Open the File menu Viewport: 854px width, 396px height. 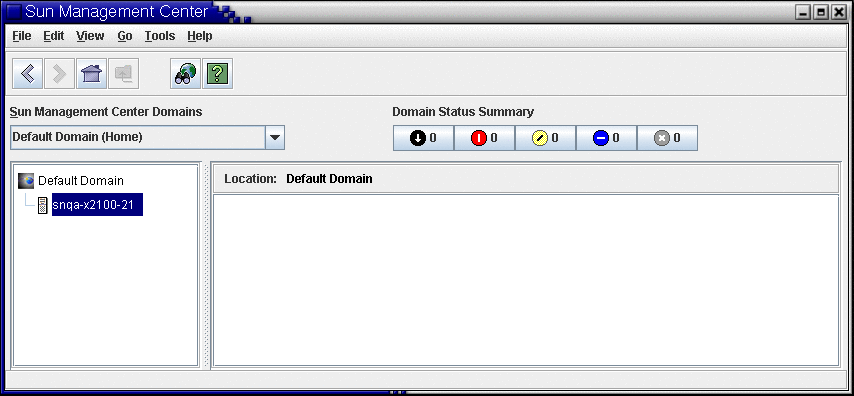[x=22, y=36]
